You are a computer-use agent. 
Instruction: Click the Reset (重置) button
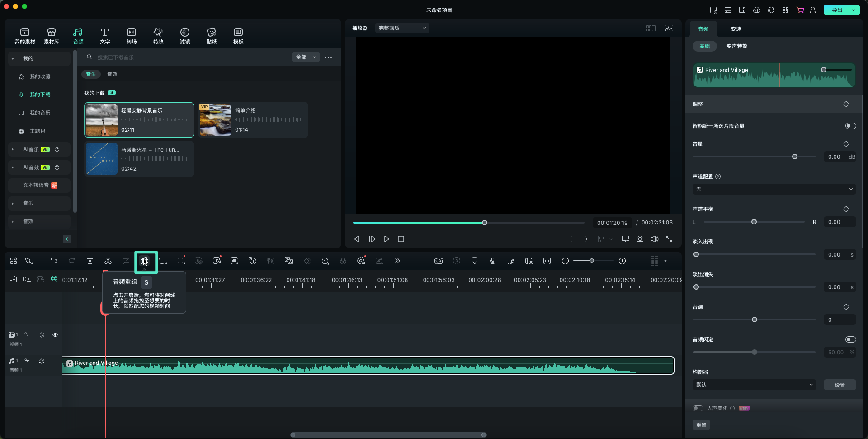tap(701, 425)
